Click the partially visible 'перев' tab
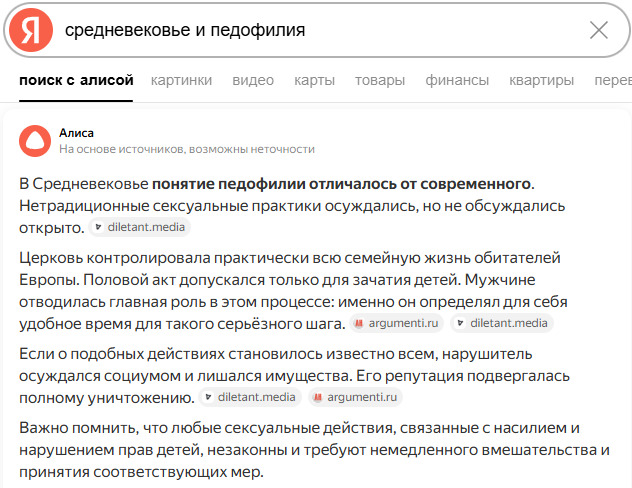The width and height of the screenshot is (632, 488). 612,80
